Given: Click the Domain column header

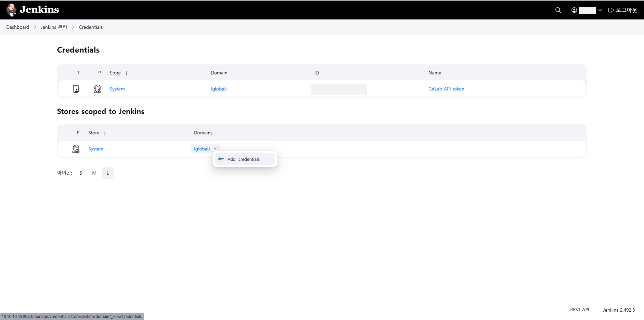Looking at the screenshot, I should 219,73.
